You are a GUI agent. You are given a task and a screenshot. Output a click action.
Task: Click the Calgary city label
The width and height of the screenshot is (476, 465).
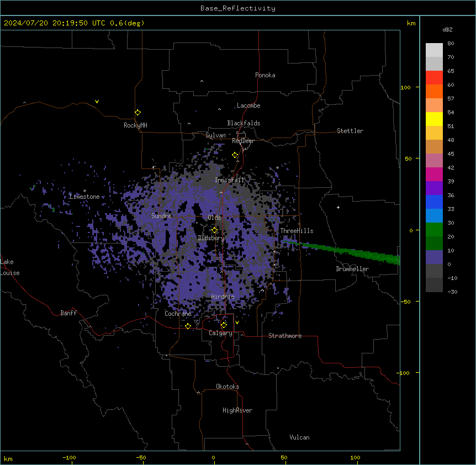click(221, 333)
